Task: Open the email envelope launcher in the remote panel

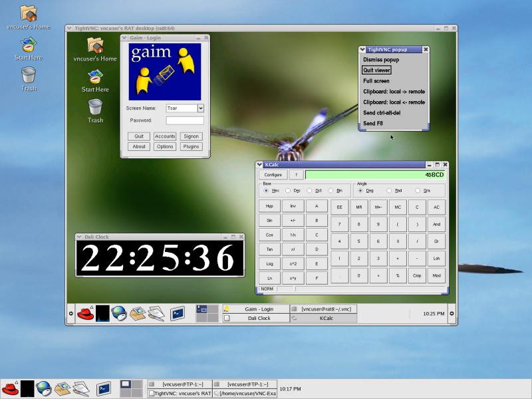Action: pyautogui.click(x=138, y=313)
